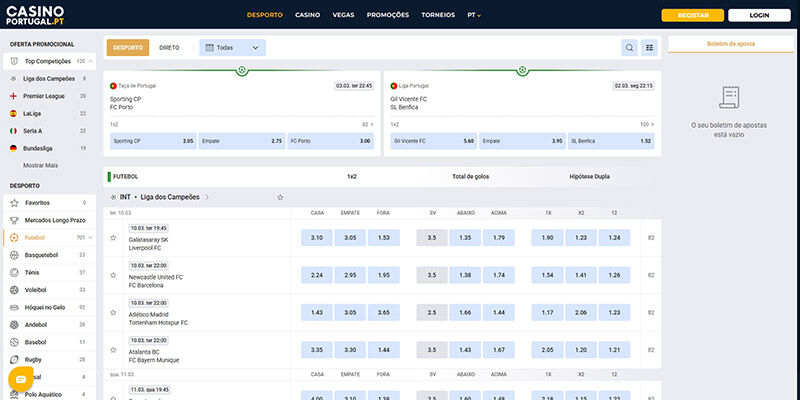
Task: Pick Sporting CP odds 2.05
Action: click(153, 141)
